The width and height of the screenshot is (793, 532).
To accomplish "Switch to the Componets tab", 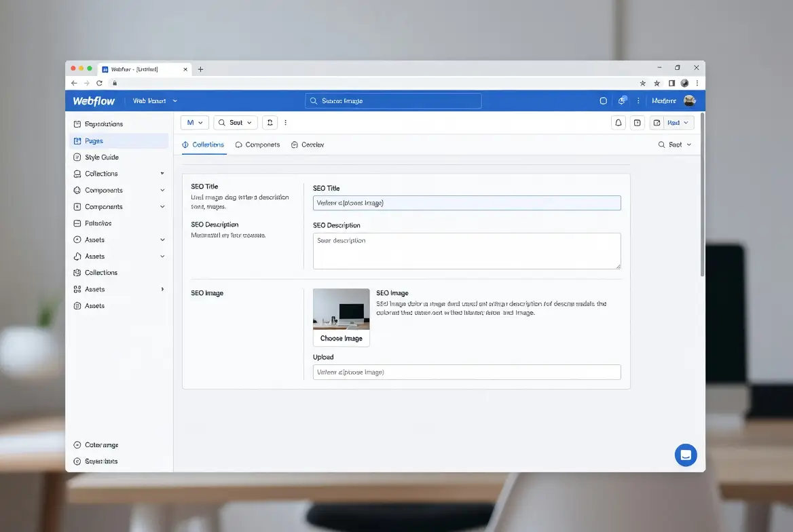I will tap(257, 145).
